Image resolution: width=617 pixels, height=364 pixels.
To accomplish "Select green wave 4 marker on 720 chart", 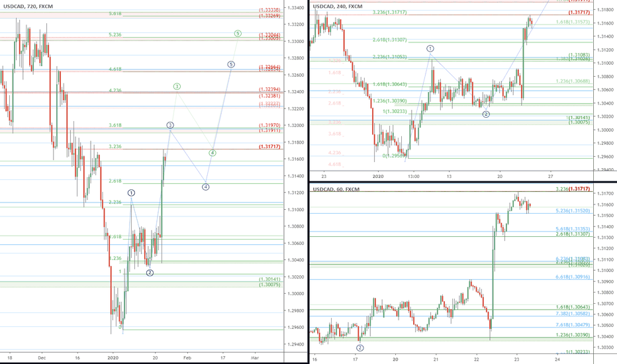I will (213, 153).
